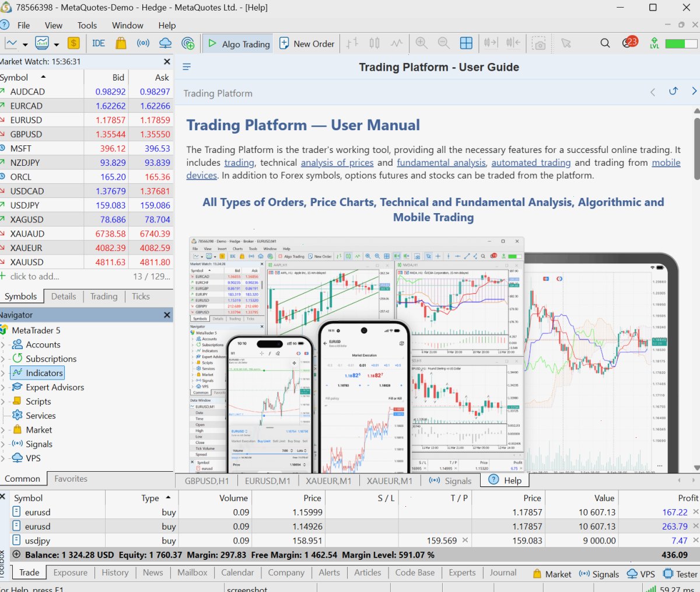The height and width of the screenshot is (592, 700).
Task: Go to next help page arrow
Action: click(694, 91)
